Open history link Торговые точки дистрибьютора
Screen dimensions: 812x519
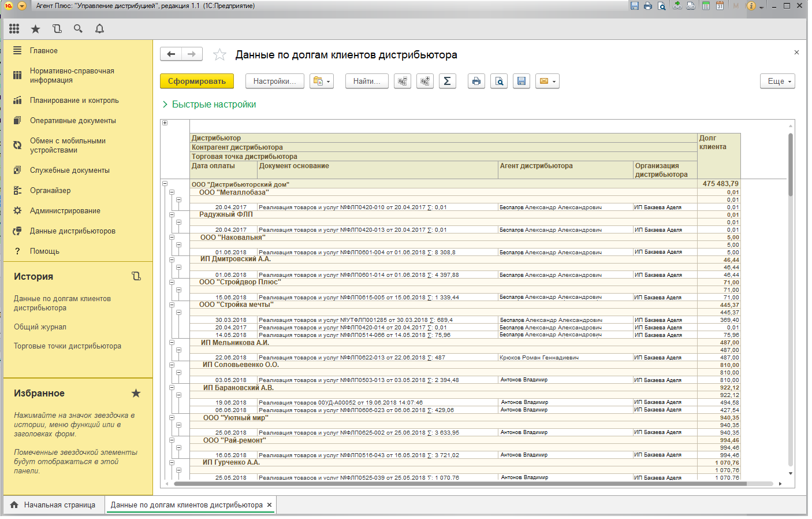tap(68, 346)
